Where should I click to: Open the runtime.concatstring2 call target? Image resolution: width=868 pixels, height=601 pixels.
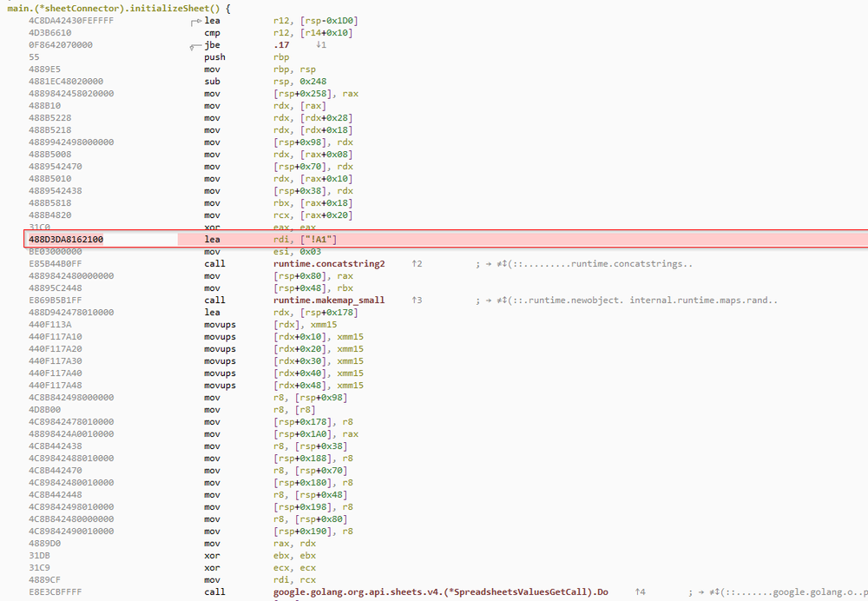coord(329,264)
